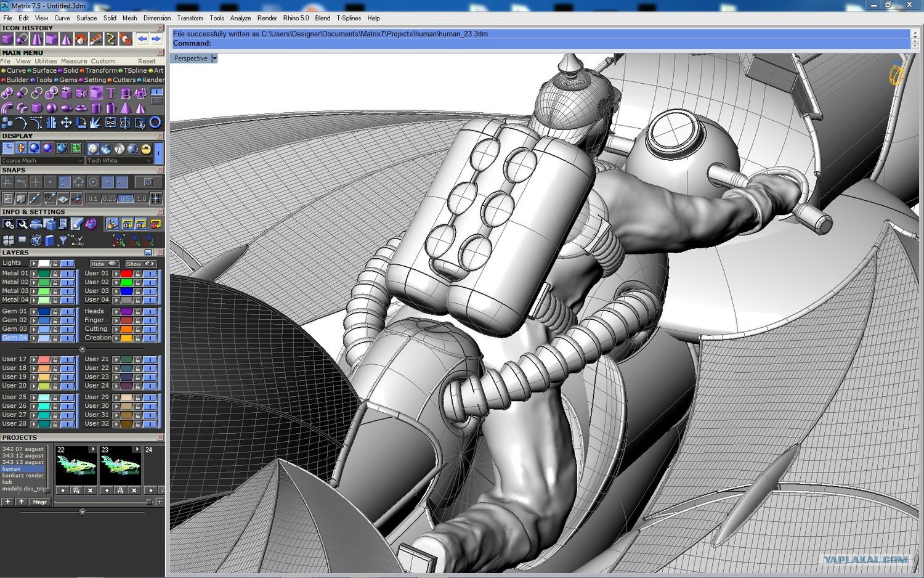924x578 pixels.
Task: Click the Mngr button in Projects
Action: point(39,502)
